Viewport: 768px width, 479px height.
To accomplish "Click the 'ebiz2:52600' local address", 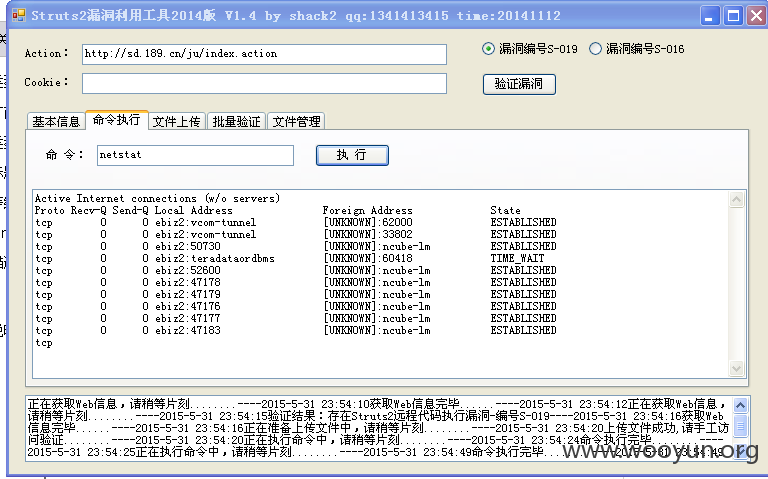I will pos(188,270).
